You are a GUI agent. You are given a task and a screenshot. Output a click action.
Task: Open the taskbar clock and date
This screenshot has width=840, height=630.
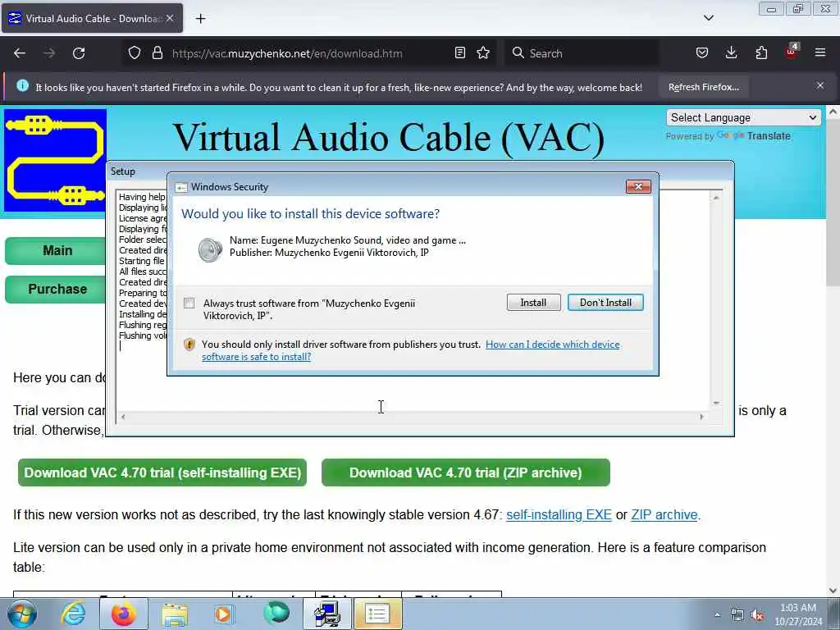798,614
